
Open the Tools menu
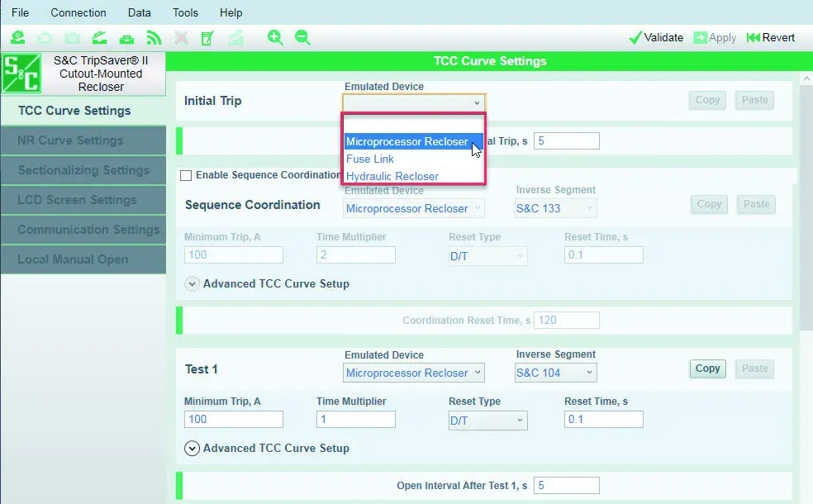click(185, 12)
